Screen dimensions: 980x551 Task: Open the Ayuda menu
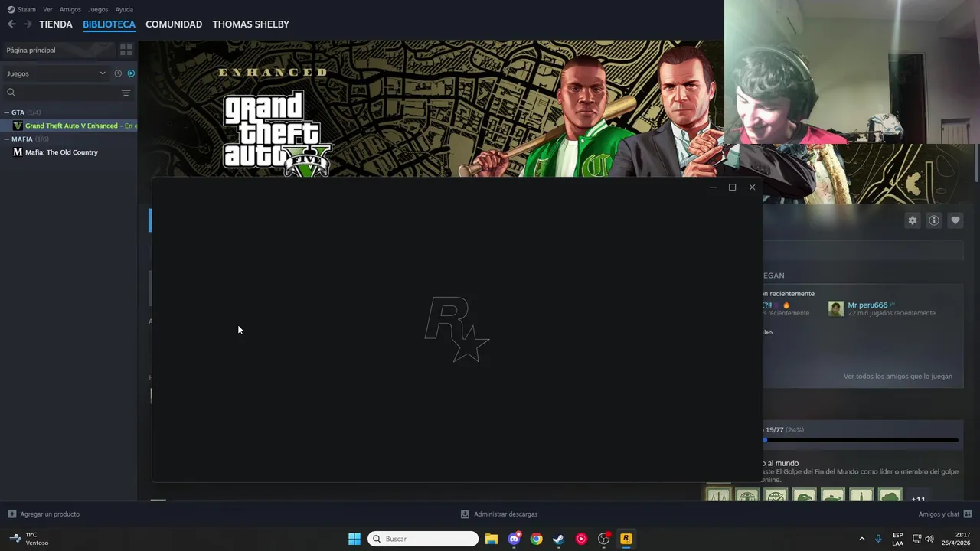[x=124, y=9]
